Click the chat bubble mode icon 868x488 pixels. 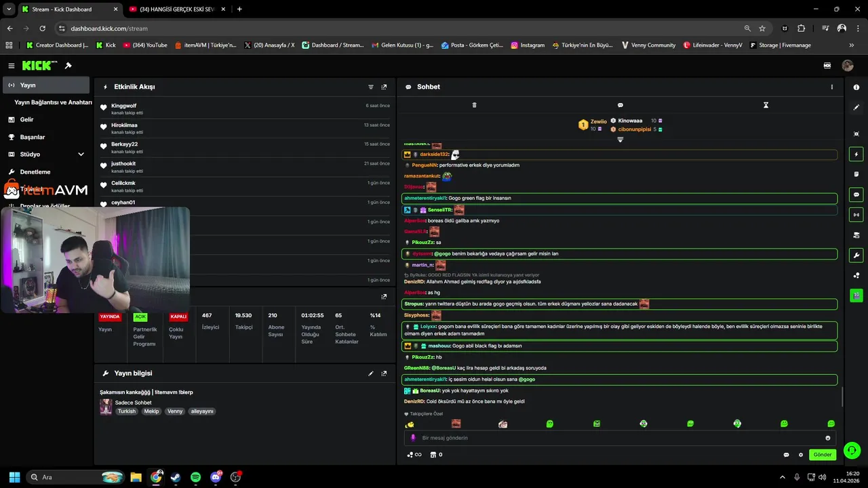(x=620, y=105)
